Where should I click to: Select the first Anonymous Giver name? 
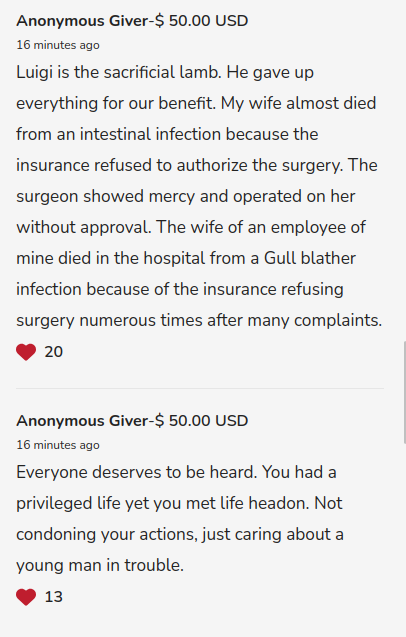click(x=82, y=21)
